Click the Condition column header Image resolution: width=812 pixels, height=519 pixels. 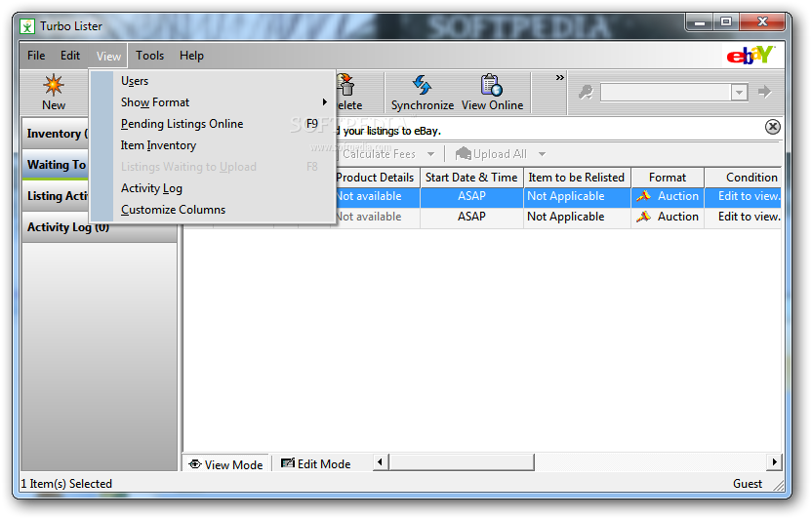click(x=743, y=178)
